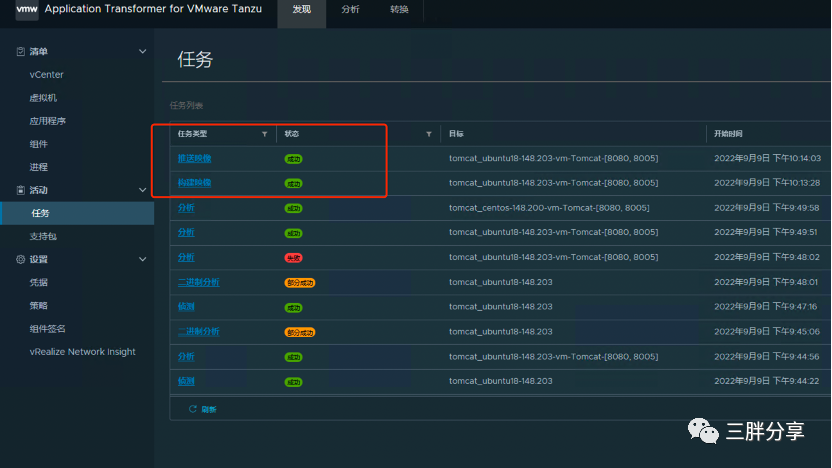Click the 设置 gear icon in sidebar

coord(21,259)
